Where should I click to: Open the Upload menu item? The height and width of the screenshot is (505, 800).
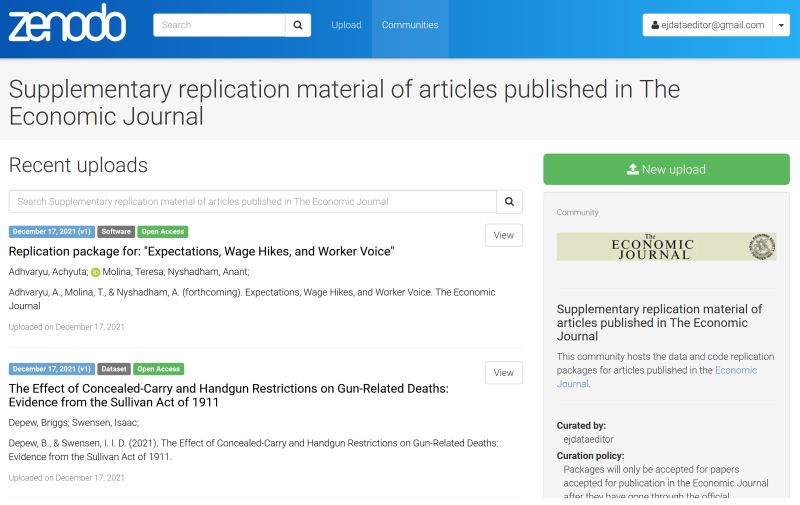pos(346,25)
